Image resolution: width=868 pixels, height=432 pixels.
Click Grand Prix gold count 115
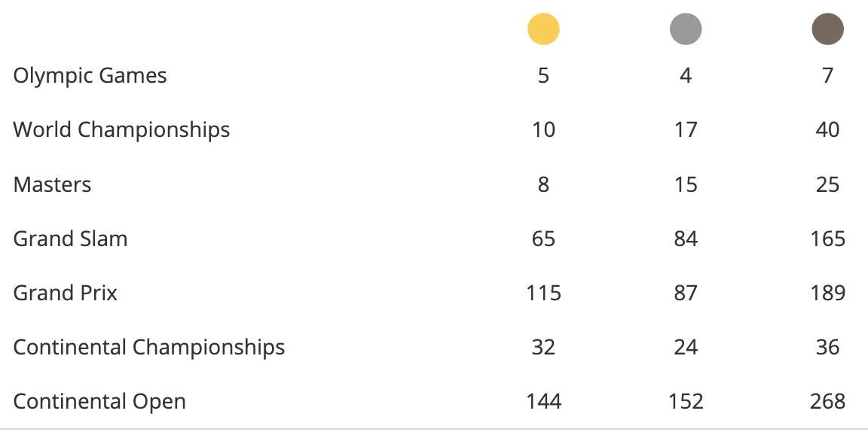pos(543,293)
